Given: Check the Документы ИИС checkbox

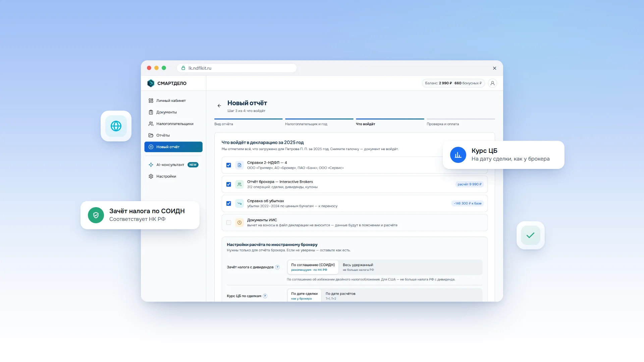Looking at the screenshot, I should coord(229,223).
